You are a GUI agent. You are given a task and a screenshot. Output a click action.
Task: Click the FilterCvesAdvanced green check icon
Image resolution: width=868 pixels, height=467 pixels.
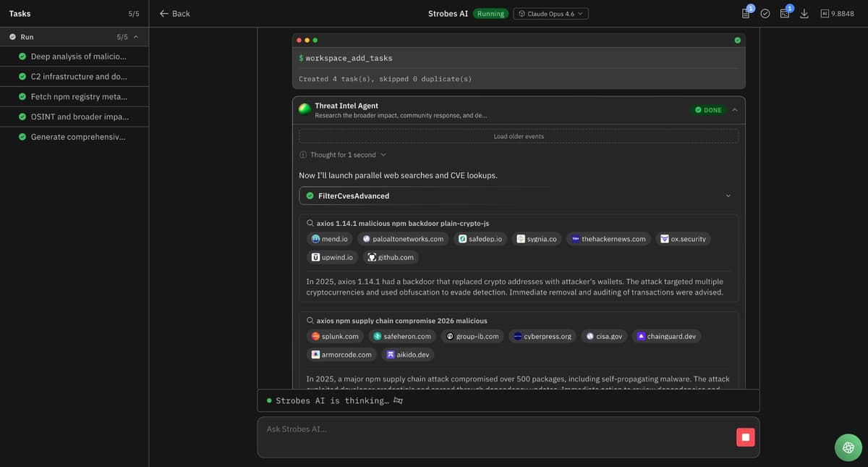[310, 196]
